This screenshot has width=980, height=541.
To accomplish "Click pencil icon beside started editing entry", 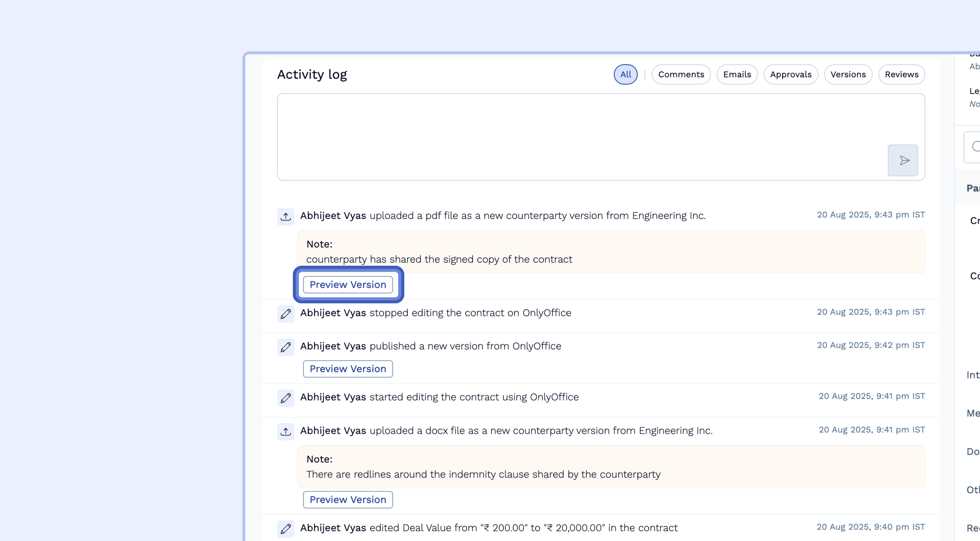I will coord(286,398).
